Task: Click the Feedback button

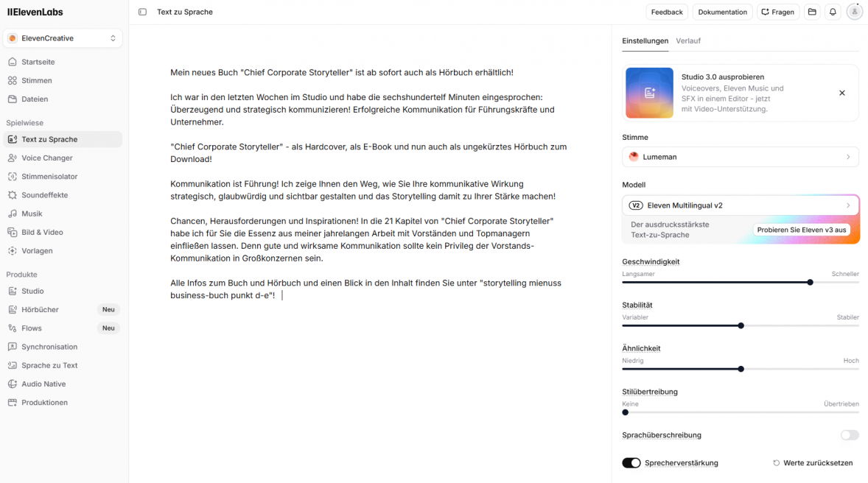Action: click(x=667, y=12)
